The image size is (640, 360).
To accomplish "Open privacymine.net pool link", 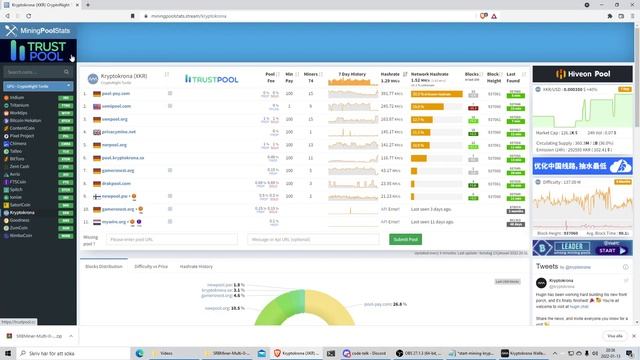I will click(x=119, y=132).
